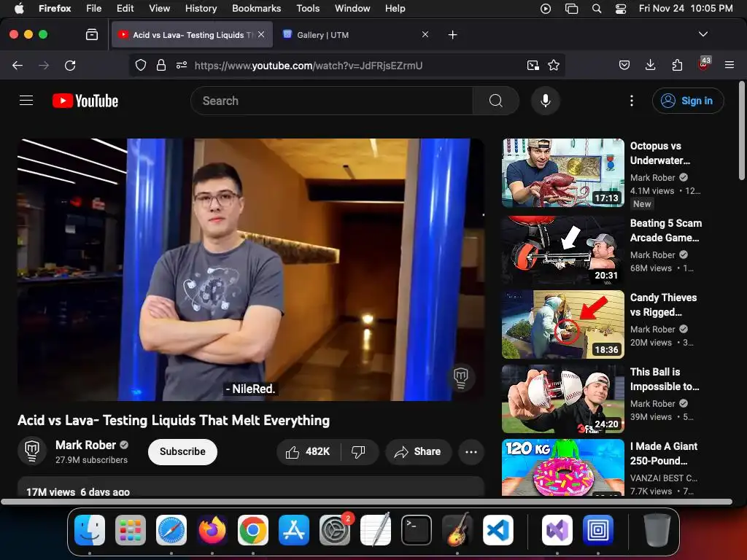Open Xcode-style Visual Studio icon in Dock
747x560 pixels.
coord(557,530)
